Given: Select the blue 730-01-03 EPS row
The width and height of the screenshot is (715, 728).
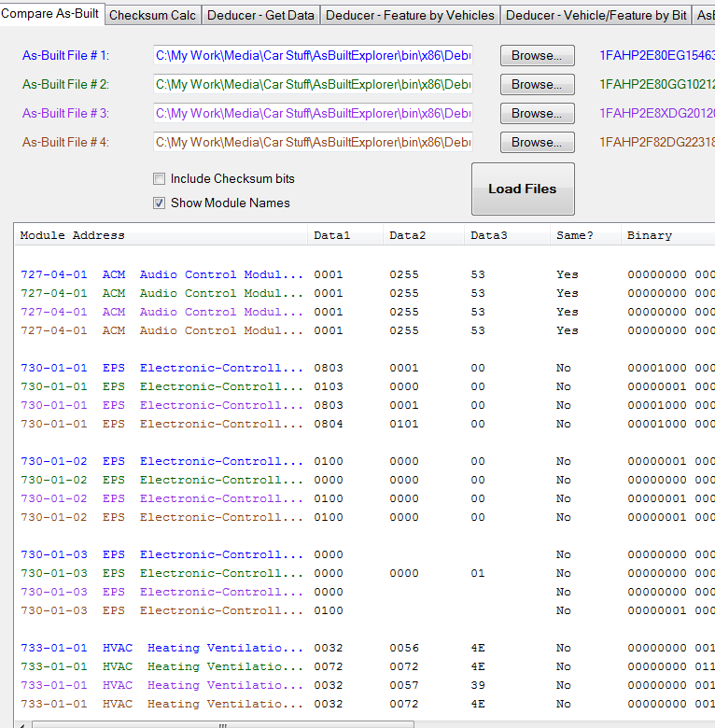Looking at the screenshot, I should 367,554.
